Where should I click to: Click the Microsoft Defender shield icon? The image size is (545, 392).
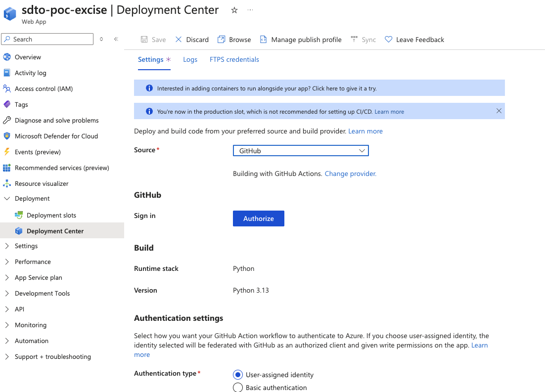[x=6, y=136]
